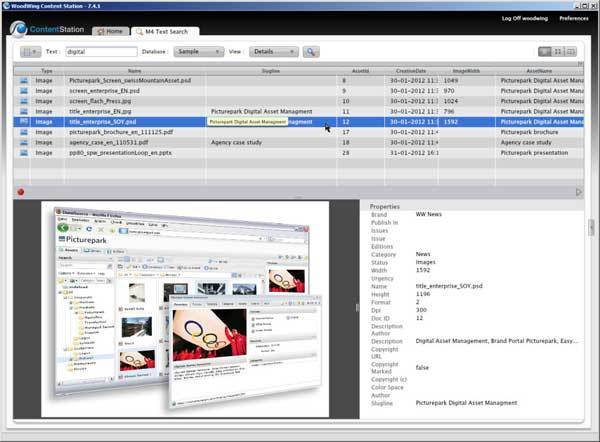Viewport: 600px width, 442px height.
Task: Click Name value title_enterprise_SOY.psd in Properties
Action: click(449, 286)
